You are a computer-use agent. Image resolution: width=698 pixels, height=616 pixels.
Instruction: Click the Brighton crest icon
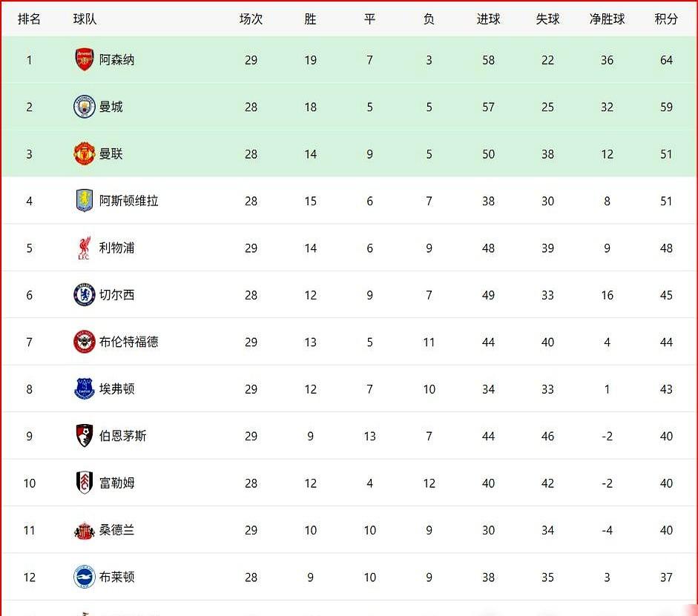(85, 577)
